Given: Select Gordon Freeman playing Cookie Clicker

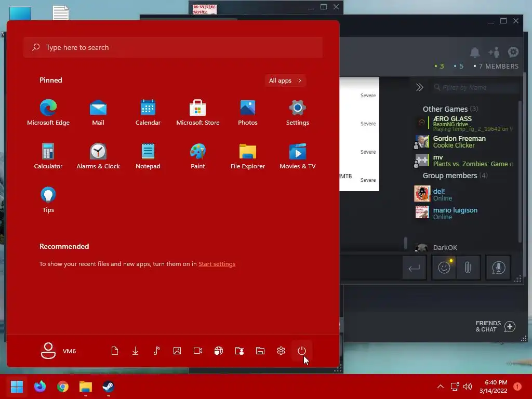Looking at the screenshot, I should click(465, 142).
